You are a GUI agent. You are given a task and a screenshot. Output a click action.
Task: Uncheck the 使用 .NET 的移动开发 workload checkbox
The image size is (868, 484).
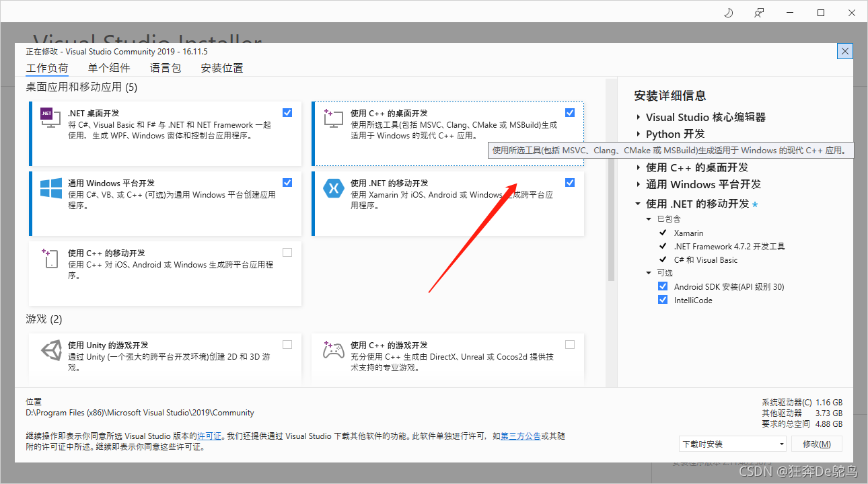[570, 182]
